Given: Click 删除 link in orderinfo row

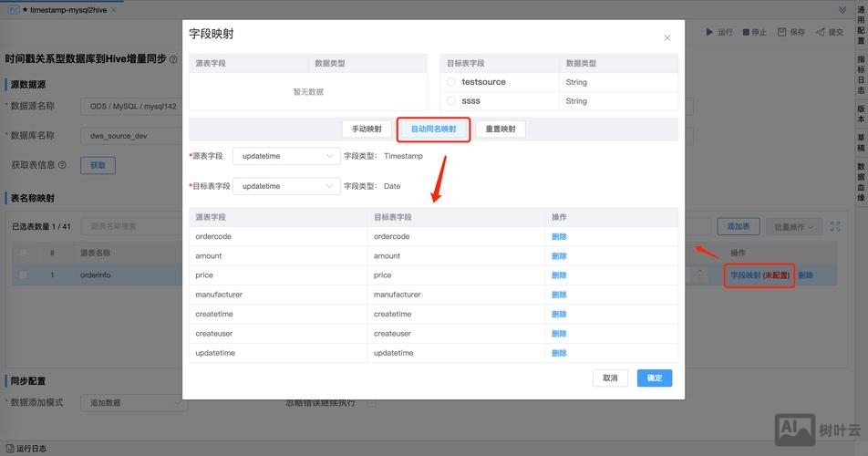Looking at the screenshot, I should 805,275.
